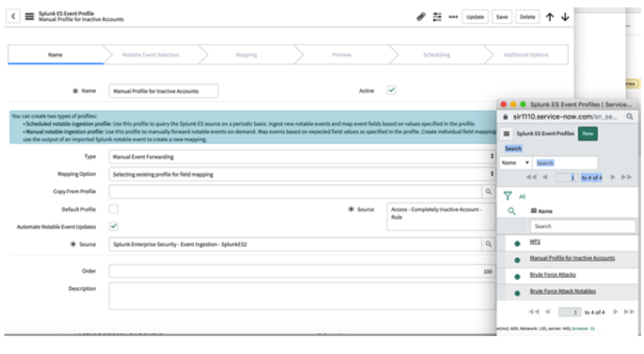Go back using the left chevron button
Viewport: 644px width, 354px height.
(13, 17)
